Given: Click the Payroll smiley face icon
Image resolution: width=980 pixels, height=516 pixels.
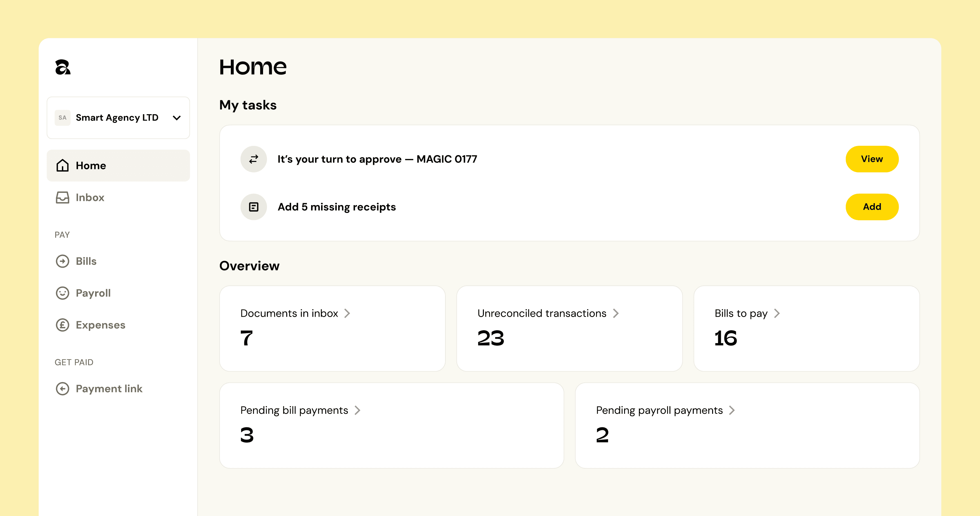Looking at the screenshot, I should pos(63,293).
